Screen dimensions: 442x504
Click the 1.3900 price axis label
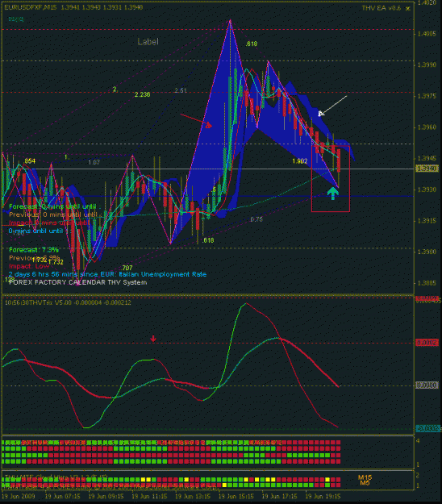427,252
